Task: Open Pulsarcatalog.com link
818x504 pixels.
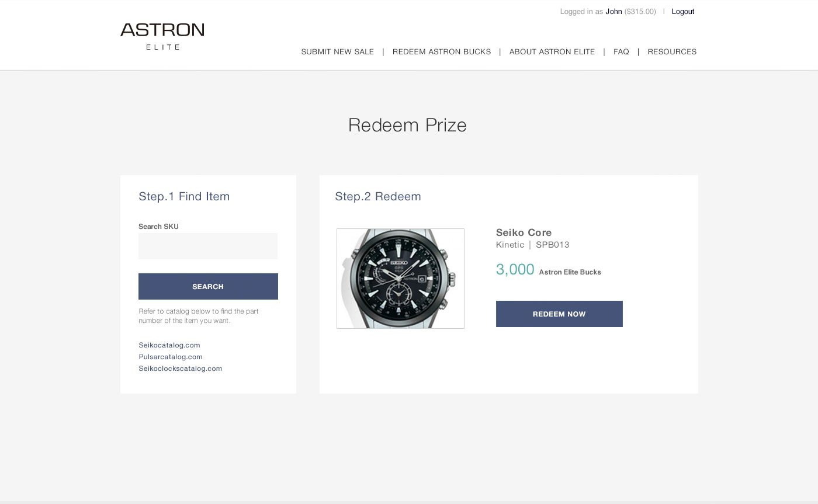Action: 171,357
